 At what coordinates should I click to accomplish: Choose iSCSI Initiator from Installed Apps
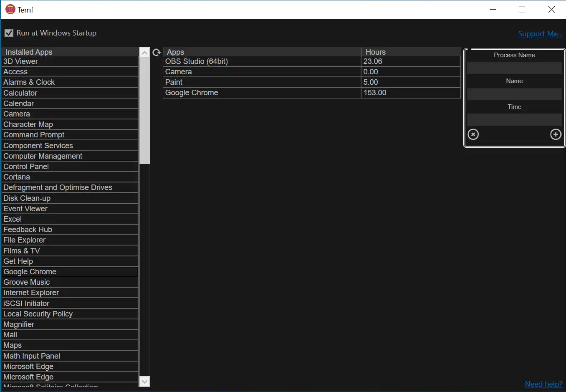[70, 303]
